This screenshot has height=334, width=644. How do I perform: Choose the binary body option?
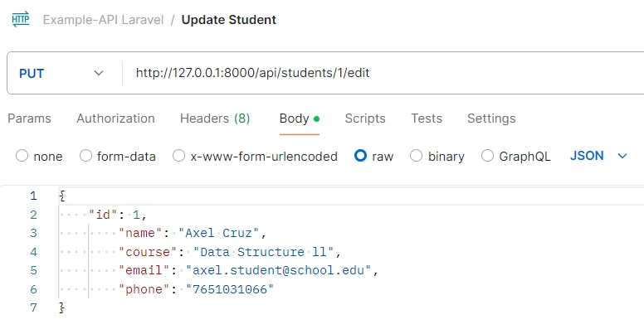click(417, 156)
